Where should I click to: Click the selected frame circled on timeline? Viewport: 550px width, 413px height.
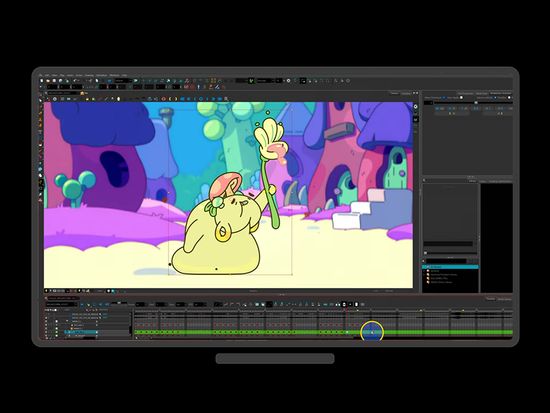[372, 332]
